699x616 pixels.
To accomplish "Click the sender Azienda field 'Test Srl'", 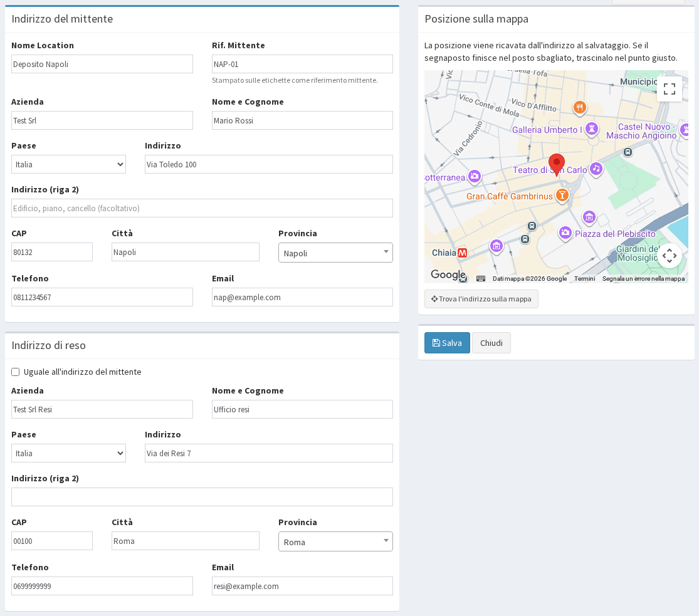I will click(102, 120).
